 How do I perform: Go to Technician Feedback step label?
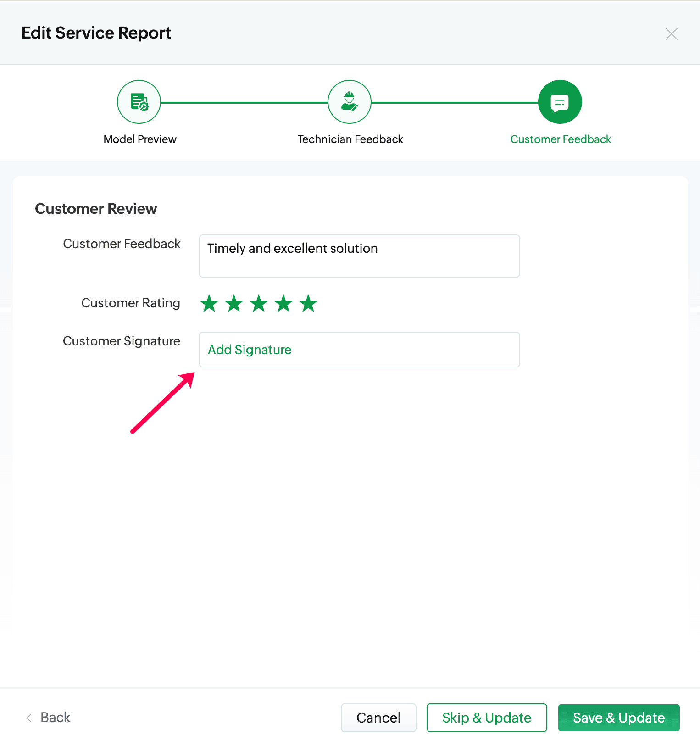coord(350,139)
